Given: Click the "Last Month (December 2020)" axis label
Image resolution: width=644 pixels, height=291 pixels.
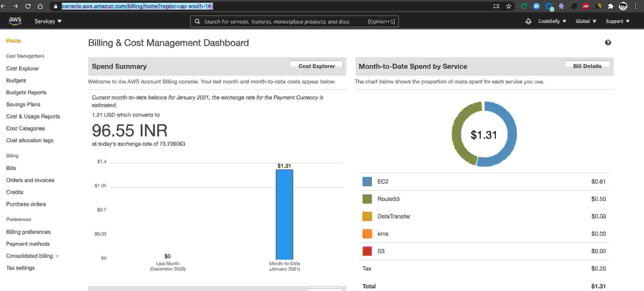Looking at the screenshot, I should click(168, 266).
